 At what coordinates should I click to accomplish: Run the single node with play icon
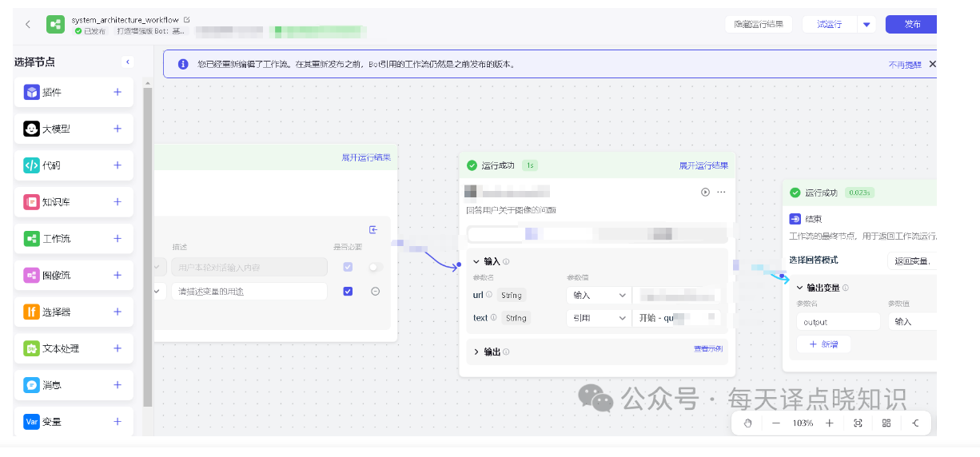click(705, 192)
